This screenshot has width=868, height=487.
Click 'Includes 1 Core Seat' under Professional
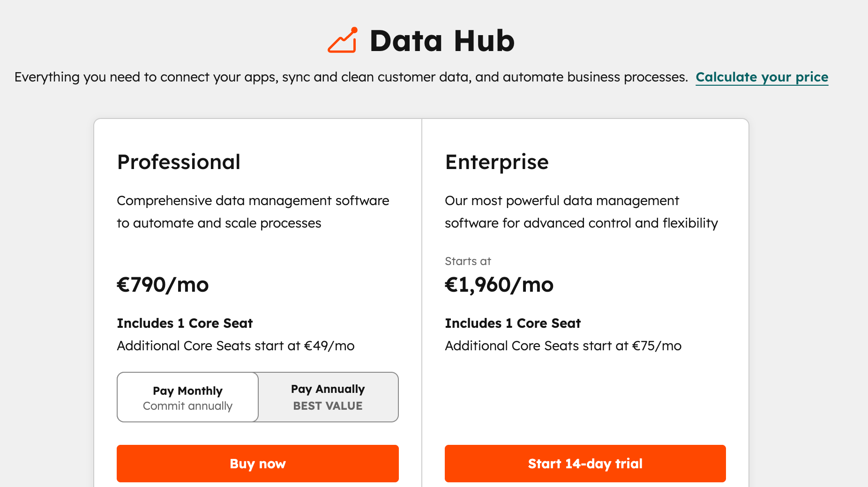coord(184,323)
